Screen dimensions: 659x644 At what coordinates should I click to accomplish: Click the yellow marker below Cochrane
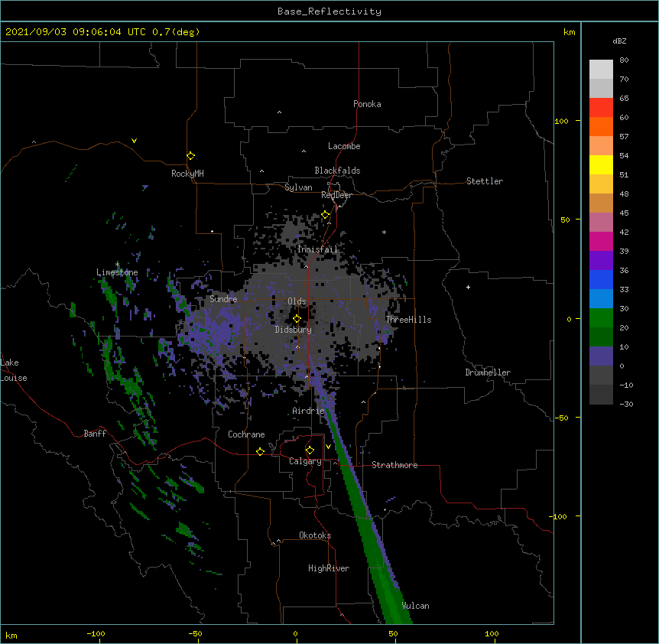[x=260, y=451]
